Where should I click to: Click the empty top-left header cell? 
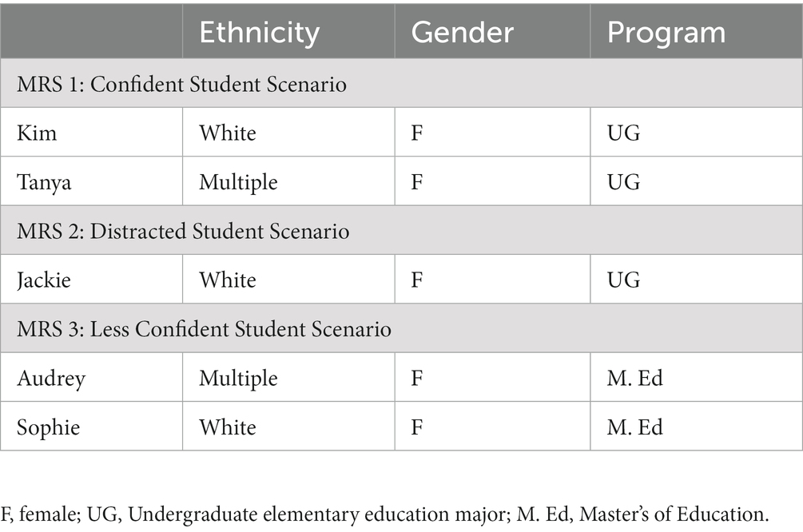(x=91, y=31)
